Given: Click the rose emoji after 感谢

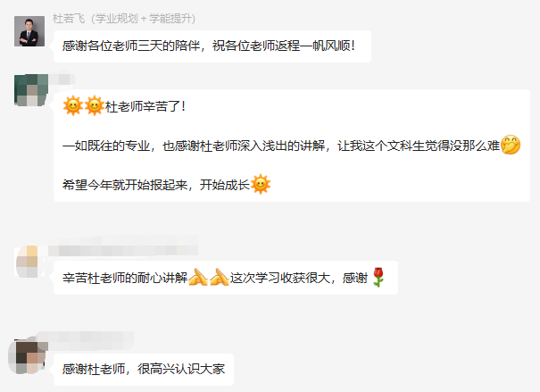Looking at the screenshot, I should click(378, 277).
